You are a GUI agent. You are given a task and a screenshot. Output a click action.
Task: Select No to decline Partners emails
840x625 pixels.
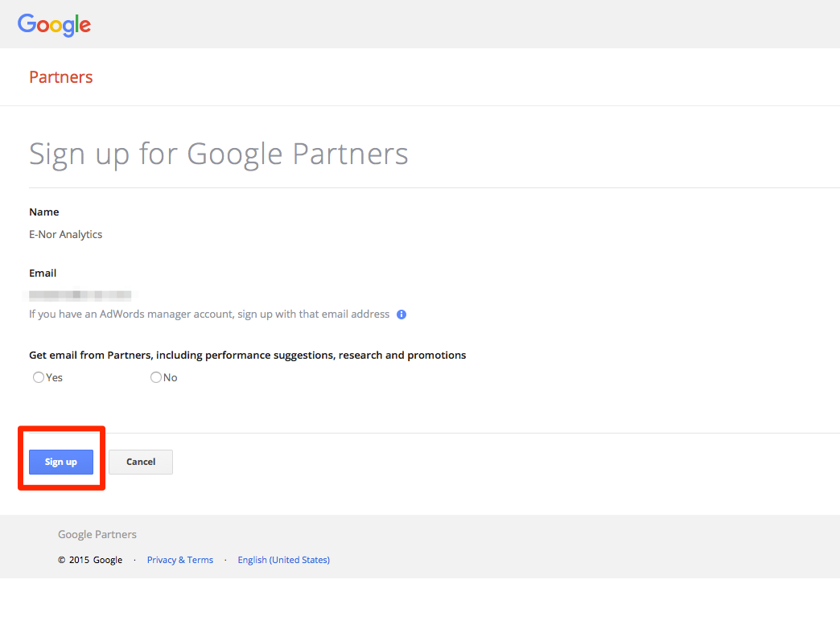pos(155,376)
